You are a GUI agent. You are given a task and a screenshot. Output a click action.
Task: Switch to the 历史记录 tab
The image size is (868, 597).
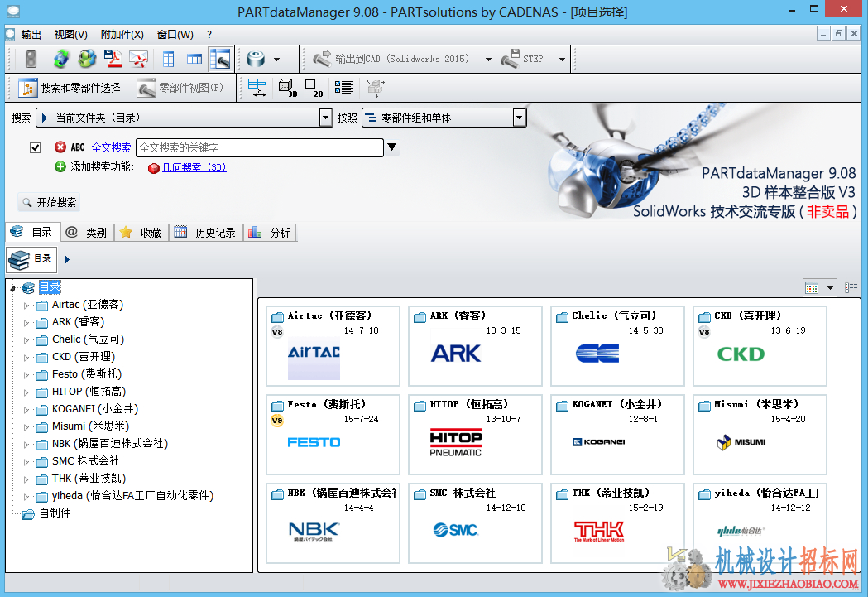(206, 233)
